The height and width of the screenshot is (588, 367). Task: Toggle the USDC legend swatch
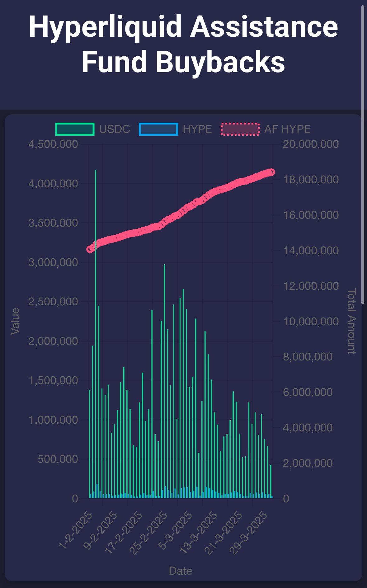click(75, 129)
